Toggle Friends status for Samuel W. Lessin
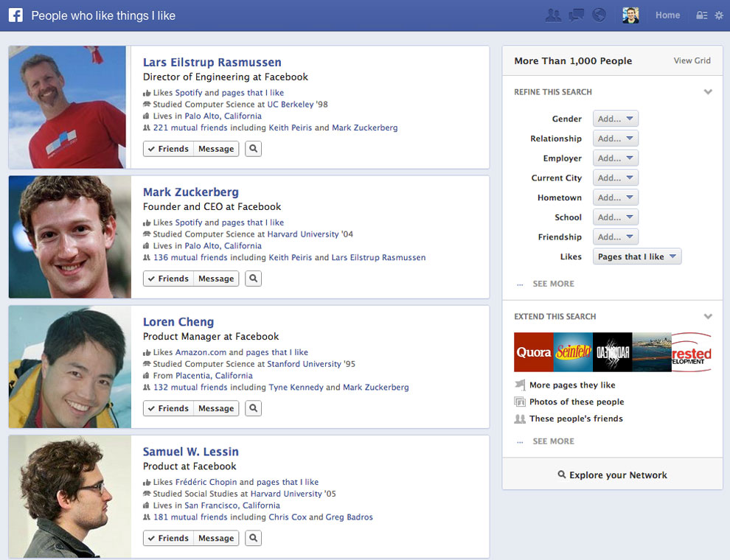 168,538
